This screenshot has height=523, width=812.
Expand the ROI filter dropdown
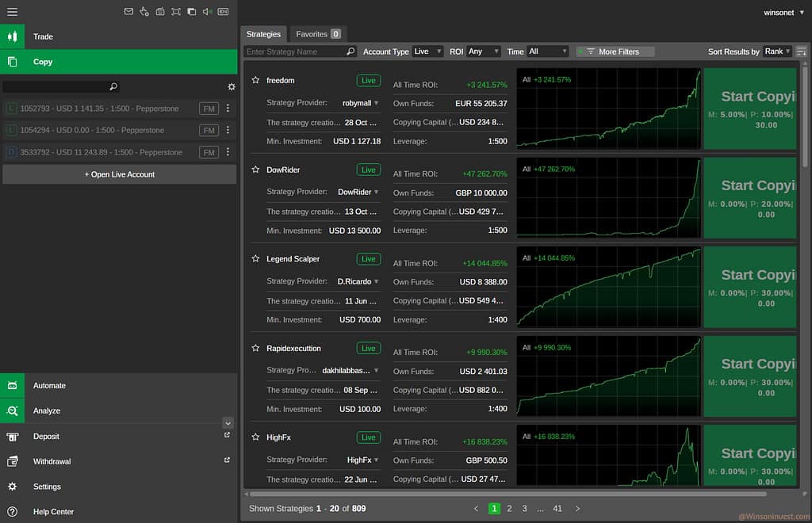coord(484,52)
